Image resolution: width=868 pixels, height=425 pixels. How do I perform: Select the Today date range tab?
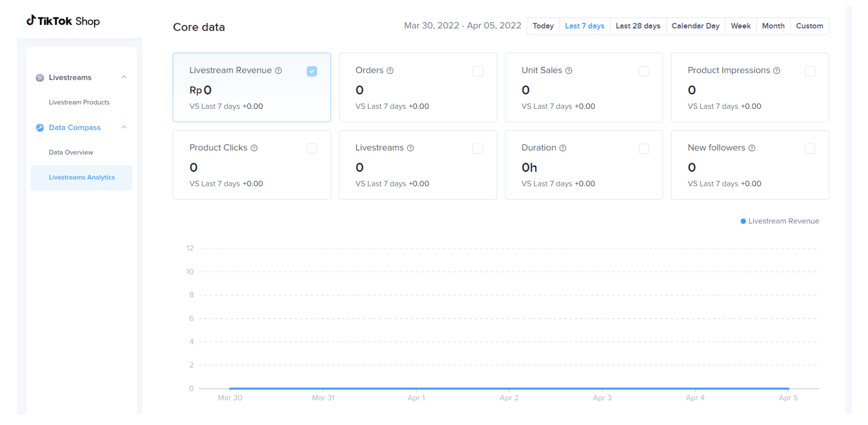pos(543,26)
